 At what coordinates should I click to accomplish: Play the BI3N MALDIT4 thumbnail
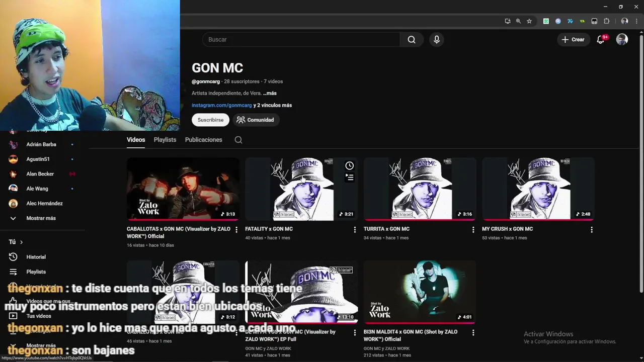420,292
